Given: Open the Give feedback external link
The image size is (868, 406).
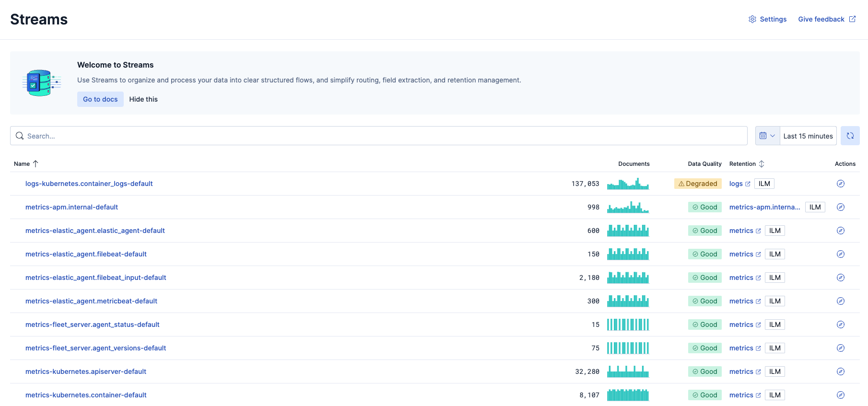Looking at the screenshot, I should 826,19.
